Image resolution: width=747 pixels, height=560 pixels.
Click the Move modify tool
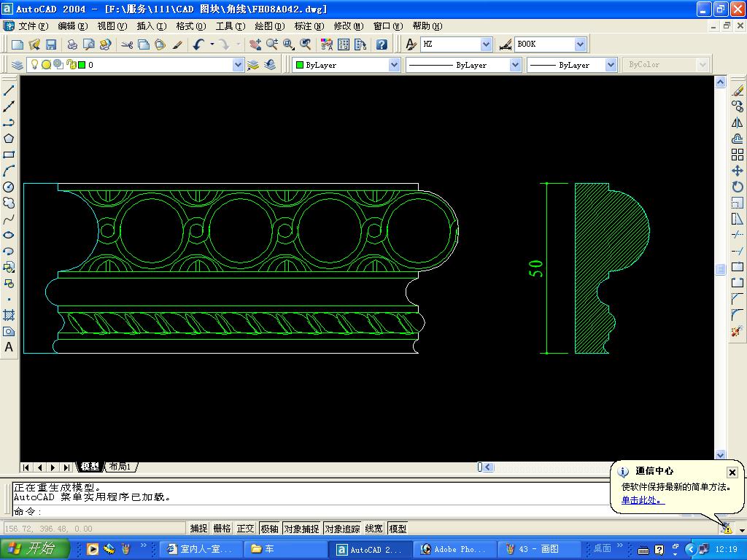click(x=737, y=171)
